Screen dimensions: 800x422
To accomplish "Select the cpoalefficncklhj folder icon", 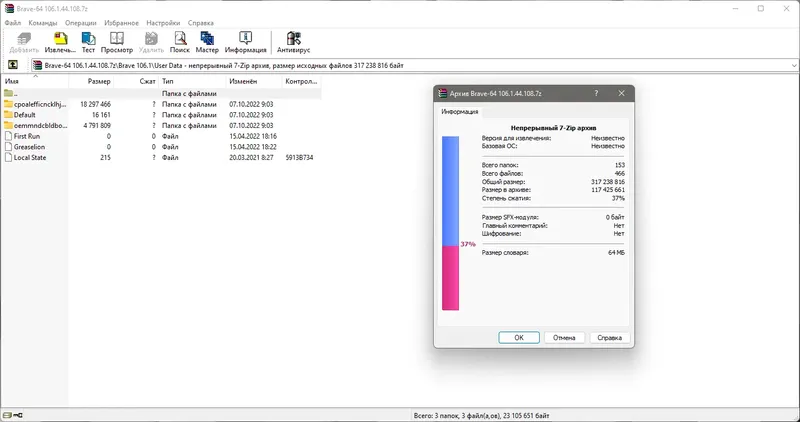I will (8, 104).
